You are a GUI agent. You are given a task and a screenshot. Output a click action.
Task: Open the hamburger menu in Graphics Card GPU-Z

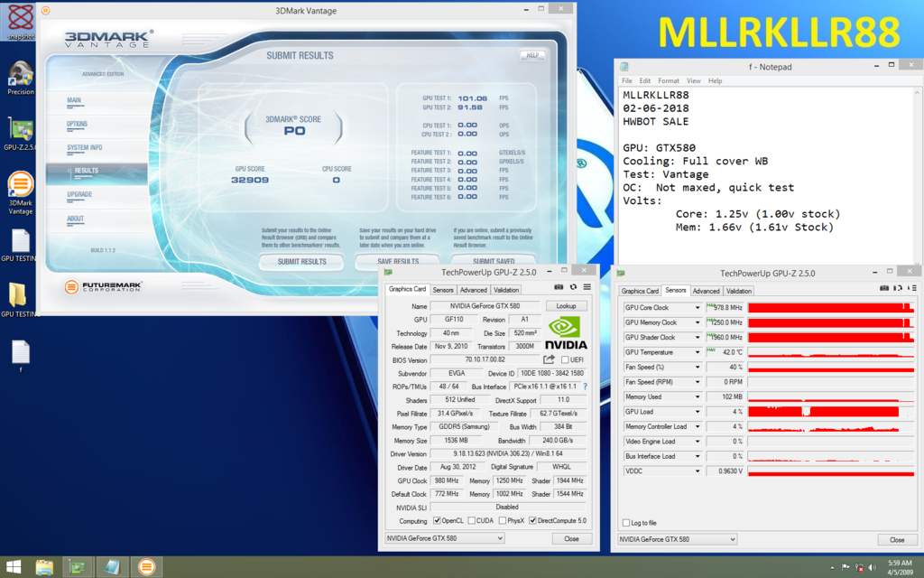click(587, 287)
